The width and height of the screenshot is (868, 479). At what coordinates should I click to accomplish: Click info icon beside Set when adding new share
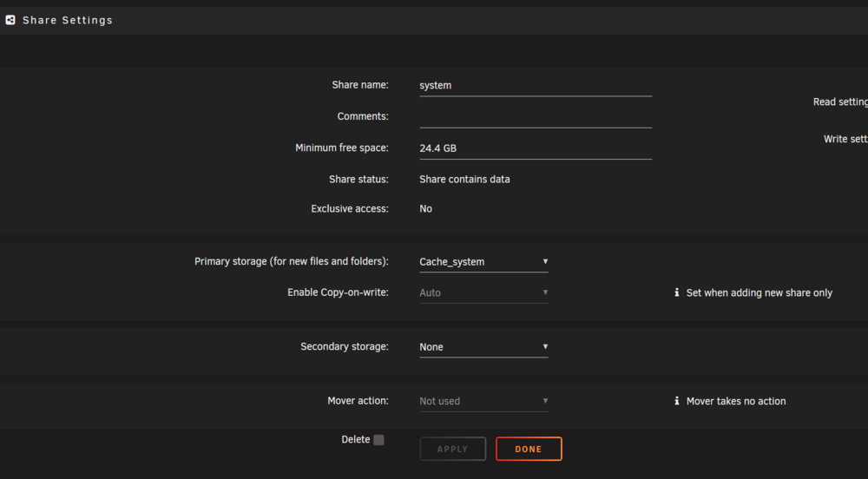tap(676, 292)
